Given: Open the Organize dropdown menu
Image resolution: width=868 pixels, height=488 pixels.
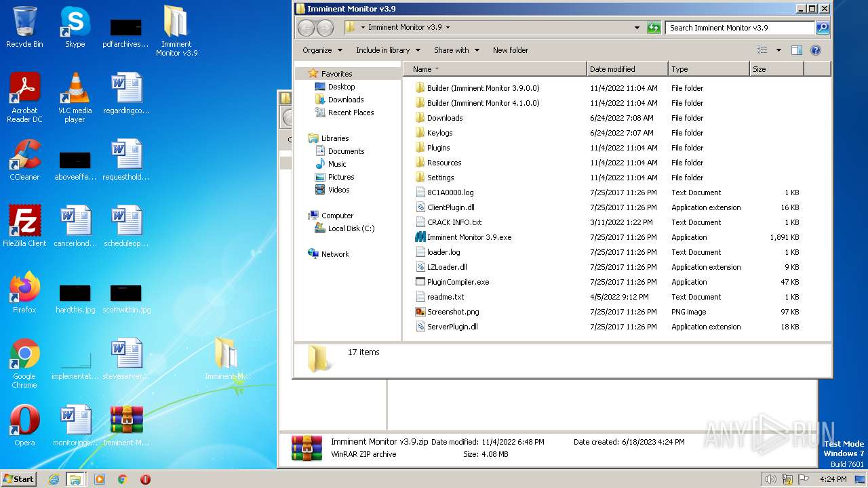Looking at the screenshot, I should click(x=321, y=50).
